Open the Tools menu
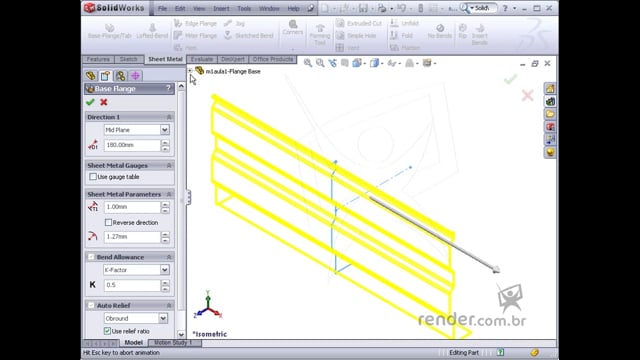Image resolution: width=640 pixels, height=360 pixels. click(244, 8)
